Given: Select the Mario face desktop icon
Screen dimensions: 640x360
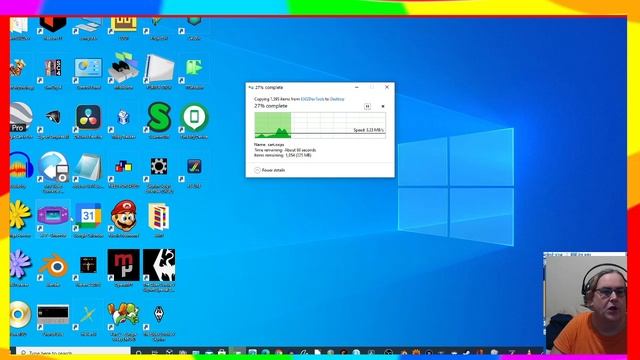Looking at the screenshot, I should point(124,216).
